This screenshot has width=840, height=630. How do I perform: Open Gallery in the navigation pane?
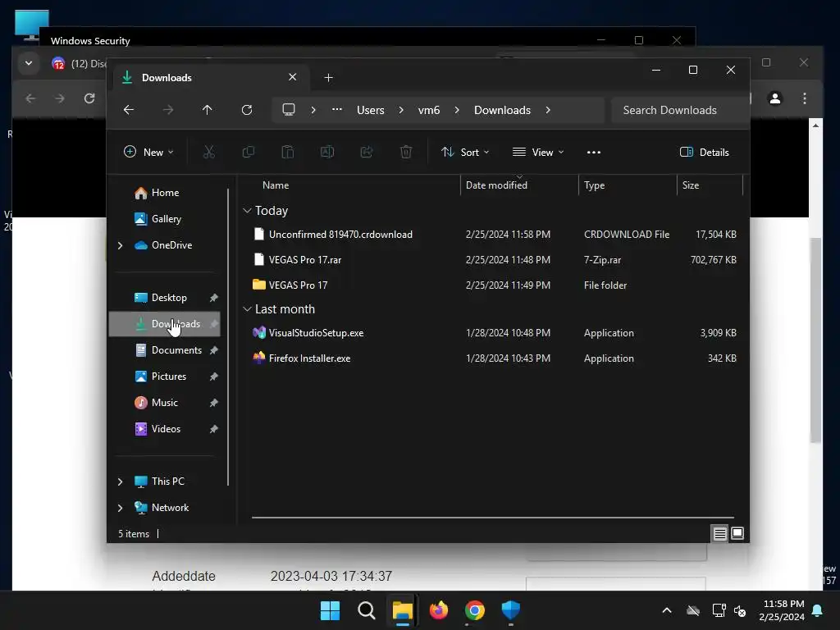pyautogui.click(x=166, y=219)
